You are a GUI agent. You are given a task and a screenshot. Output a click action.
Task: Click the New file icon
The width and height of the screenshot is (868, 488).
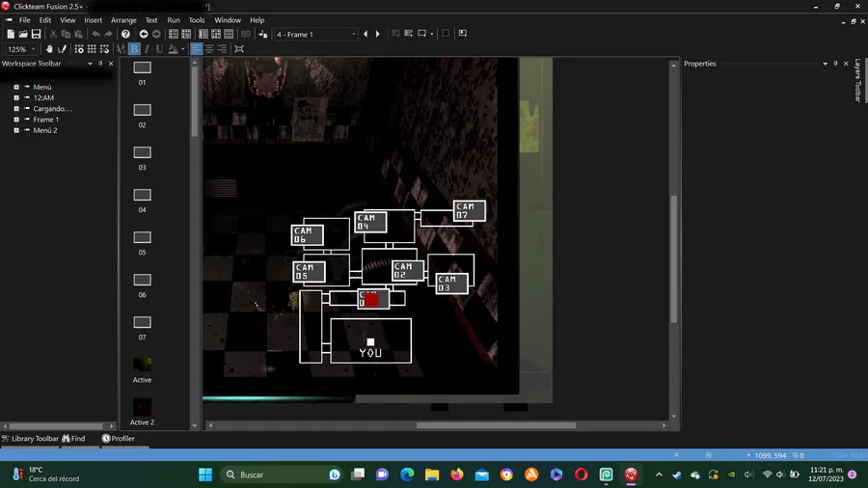click(11, 35)
